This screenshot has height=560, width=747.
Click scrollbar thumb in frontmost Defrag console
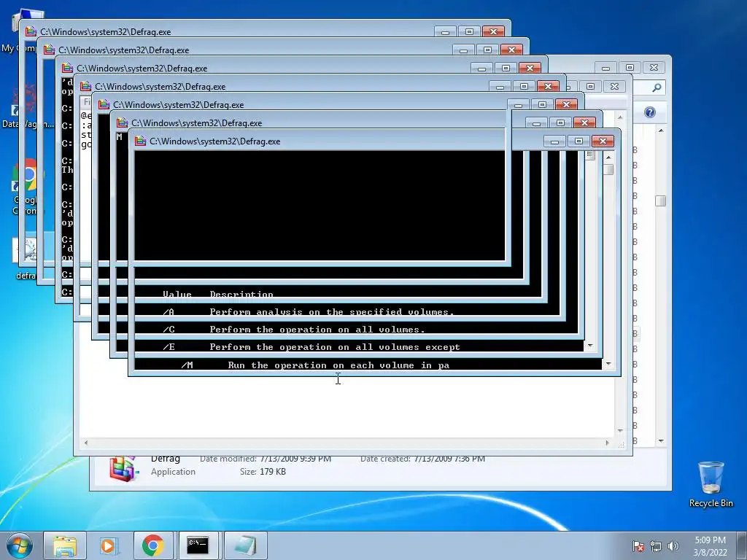pyautogui.click(x=608, y=169)
